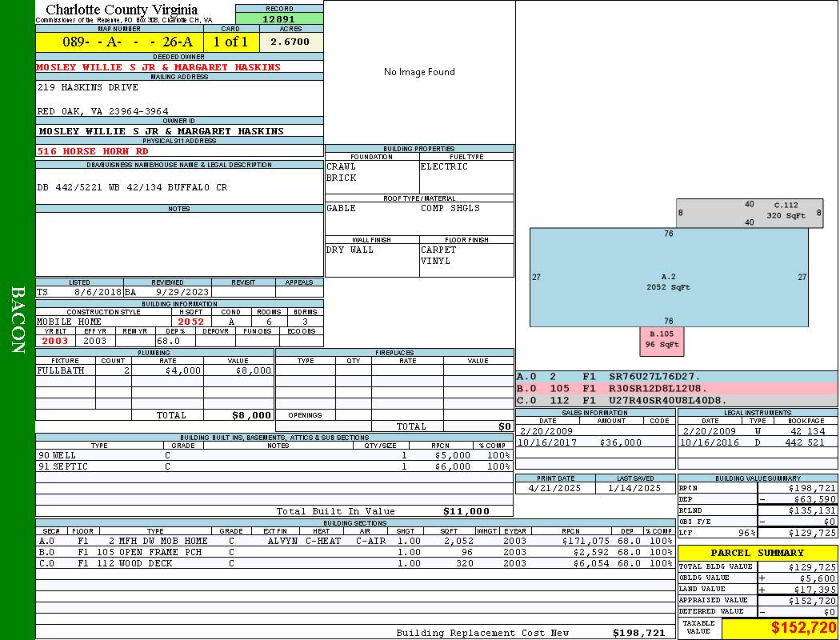Viewport: 840px width, 640px height.
Task: Select gray sketch vector row C.0 112
Action: coord(677,400)
